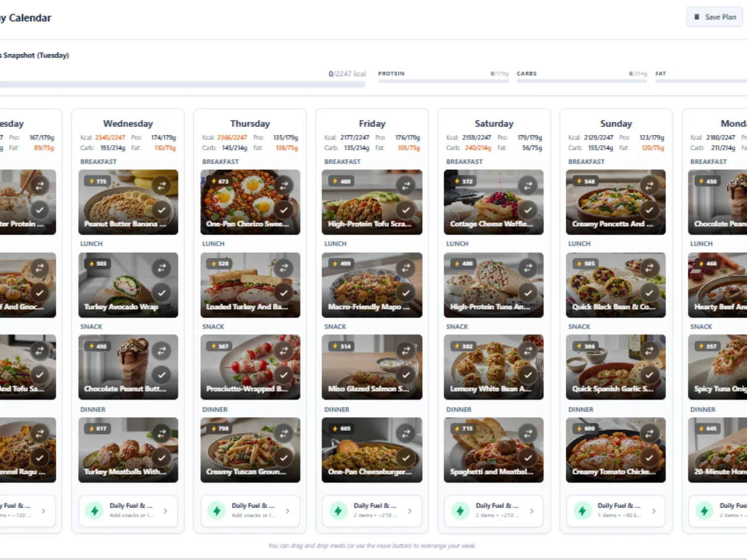The image size is (747, 560).
Task: Check off the Turkey Meatballs dinner
Action: 161,457
